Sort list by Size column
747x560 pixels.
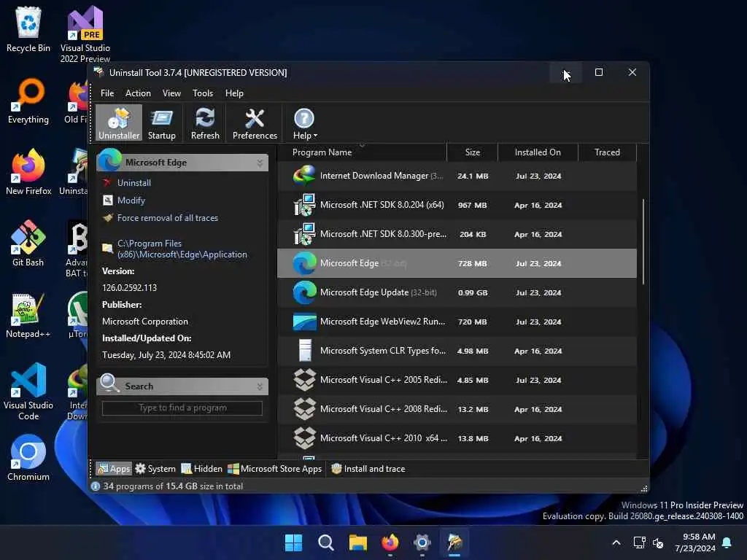(472, 152)
